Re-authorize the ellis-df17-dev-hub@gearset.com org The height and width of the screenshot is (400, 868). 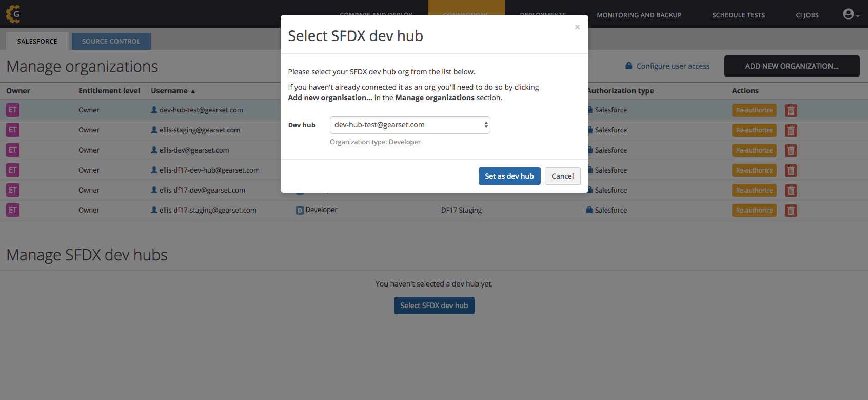pyautogui.click(x=754, y=170)
